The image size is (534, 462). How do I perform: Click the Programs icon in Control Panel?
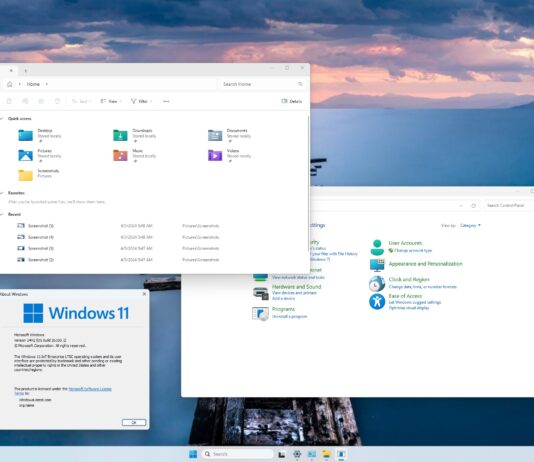tap(261, 314)
